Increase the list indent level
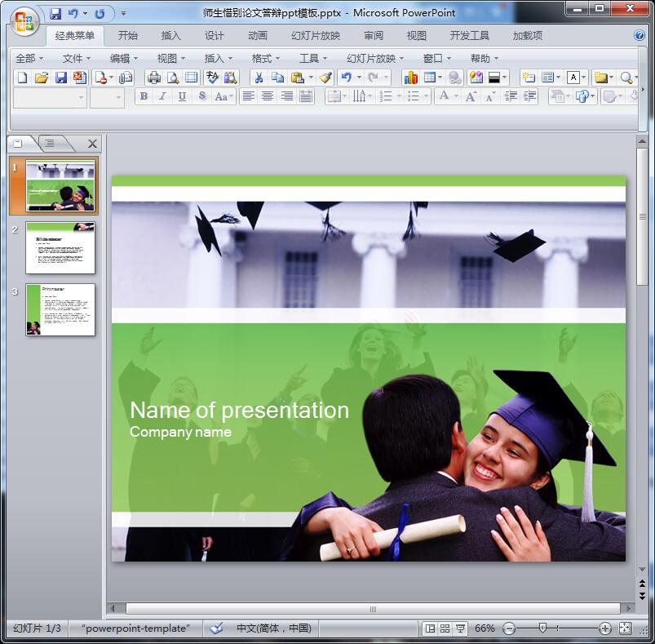 point(529,97)
